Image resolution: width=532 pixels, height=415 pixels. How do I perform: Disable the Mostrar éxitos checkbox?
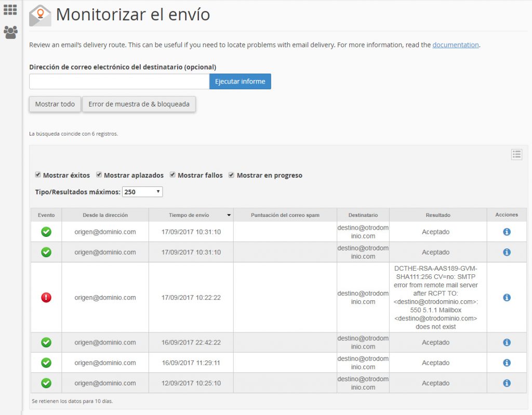click(38, 175)
